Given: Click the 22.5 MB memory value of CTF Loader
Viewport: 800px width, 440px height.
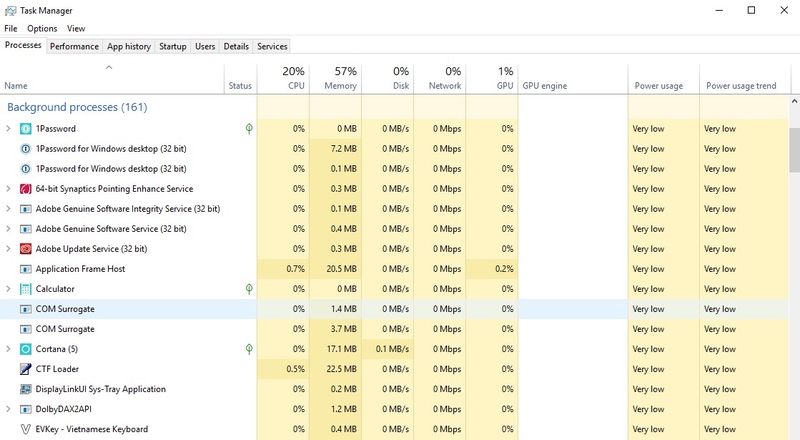Looking at the screenshot, I should pyautogui.click(x=341, y=369).
